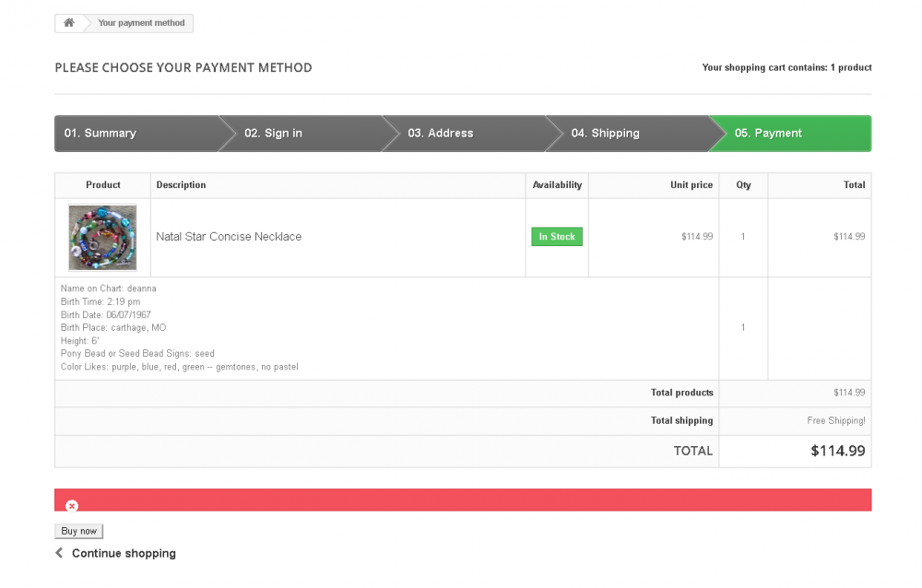Viewport: 922px width, 588px height.
Task: Open the Natal Star necklace thumbnail image
Action: (x=102, y=238)
